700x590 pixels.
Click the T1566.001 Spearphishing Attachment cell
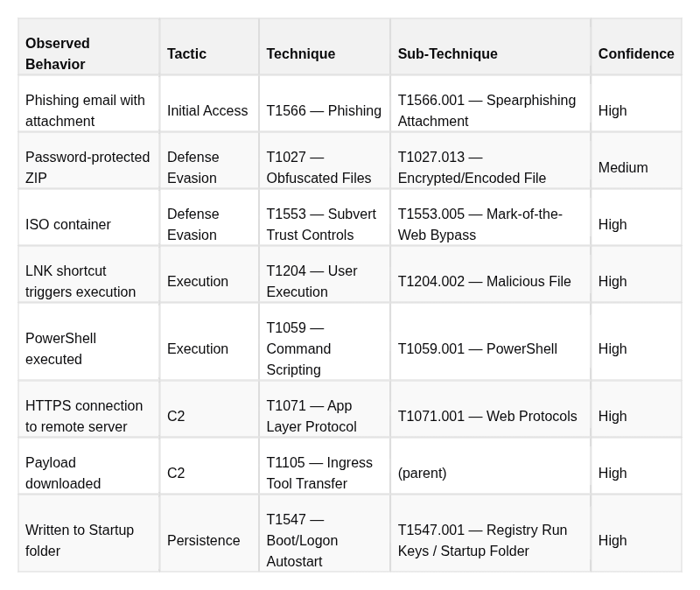(490, 103)
